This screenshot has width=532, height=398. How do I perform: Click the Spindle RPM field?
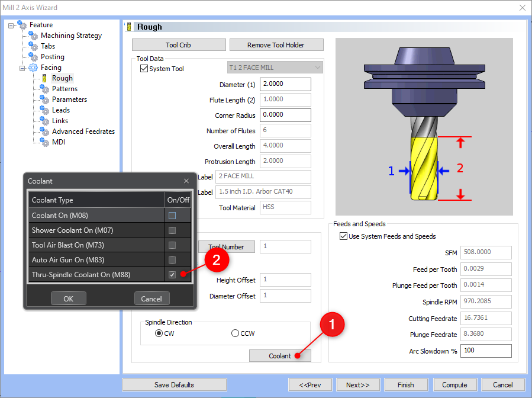[486, 301]
